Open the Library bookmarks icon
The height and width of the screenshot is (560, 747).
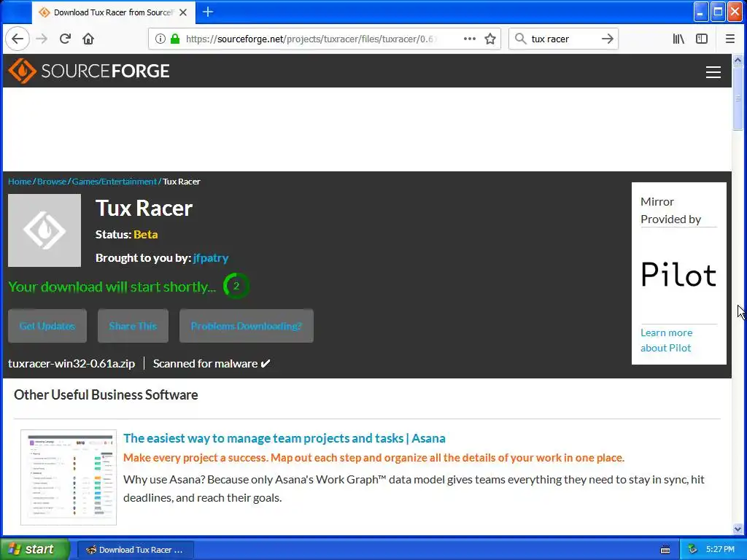coord(678,39)
